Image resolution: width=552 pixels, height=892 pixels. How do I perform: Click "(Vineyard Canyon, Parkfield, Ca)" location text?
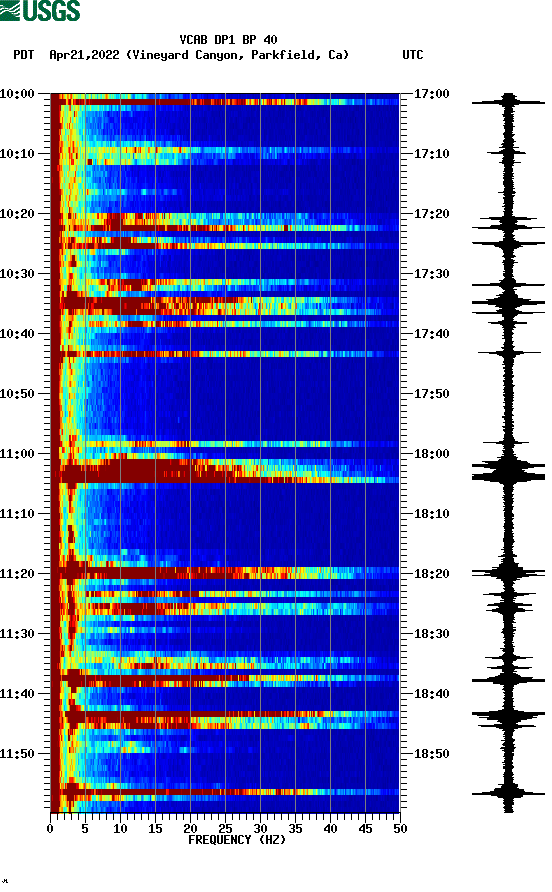pos(237,55)
